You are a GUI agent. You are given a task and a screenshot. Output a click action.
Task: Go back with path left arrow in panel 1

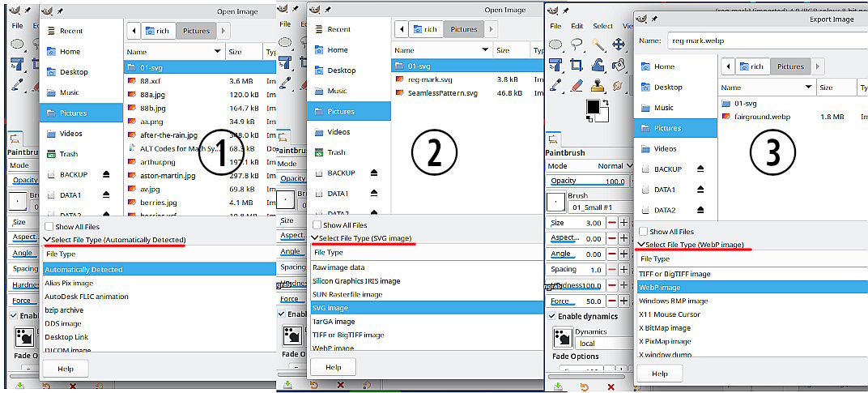134,31
